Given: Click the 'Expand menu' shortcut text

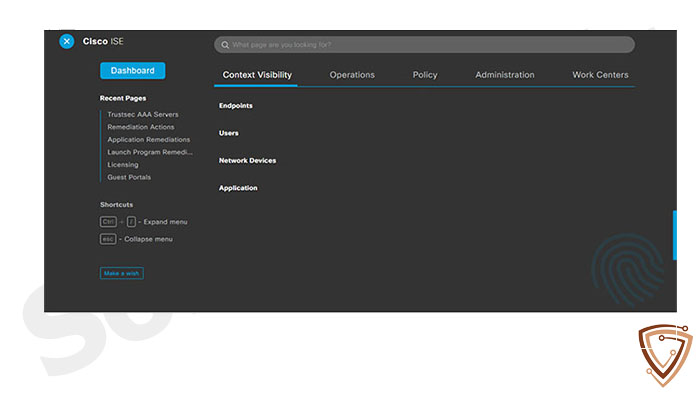Looking at the screenshot, I should click(165, 222).
